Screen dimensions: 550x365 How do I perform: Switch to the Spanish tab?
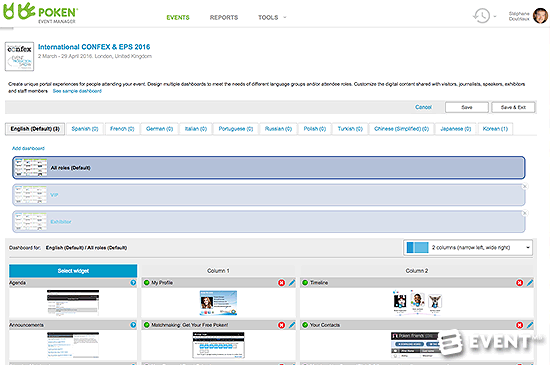[85, 129]
